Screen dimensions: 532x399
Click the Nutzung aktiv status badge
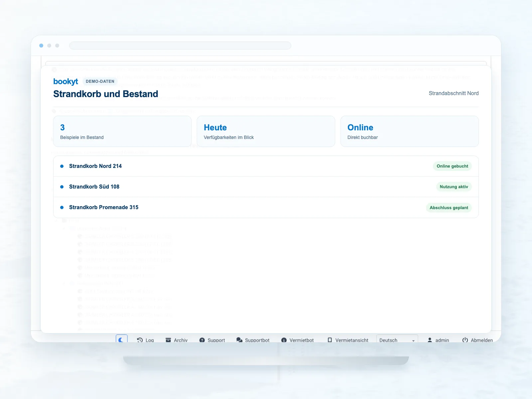tap(454, 187)
